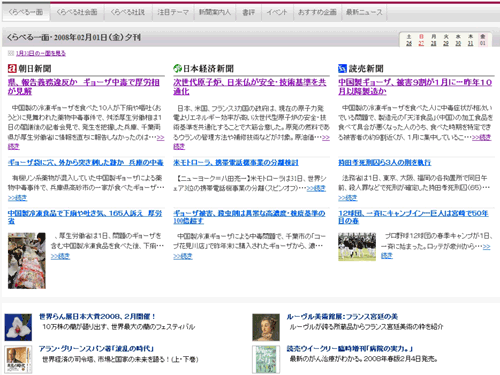This screenshot has height=375, width=500.
Task: Click >>続き under Asahi top gyoza story
Action: point(160,137)
